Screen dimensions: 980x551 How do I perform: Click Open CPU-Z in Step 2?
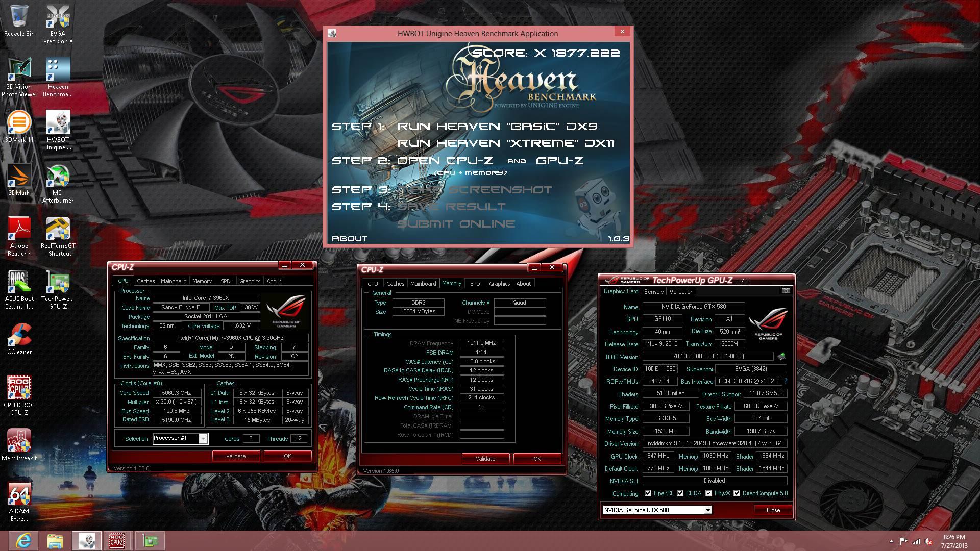click(445, 161)
